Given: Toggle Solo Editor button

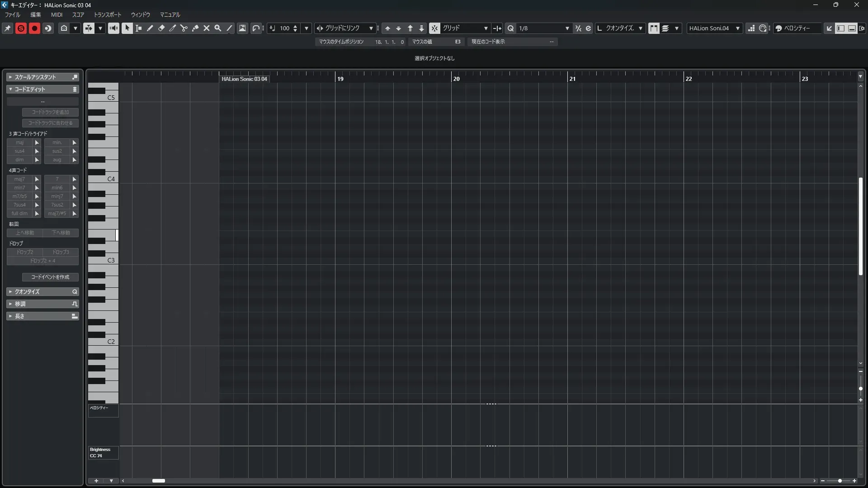Looking at the screenshot, I should [21, 28].
